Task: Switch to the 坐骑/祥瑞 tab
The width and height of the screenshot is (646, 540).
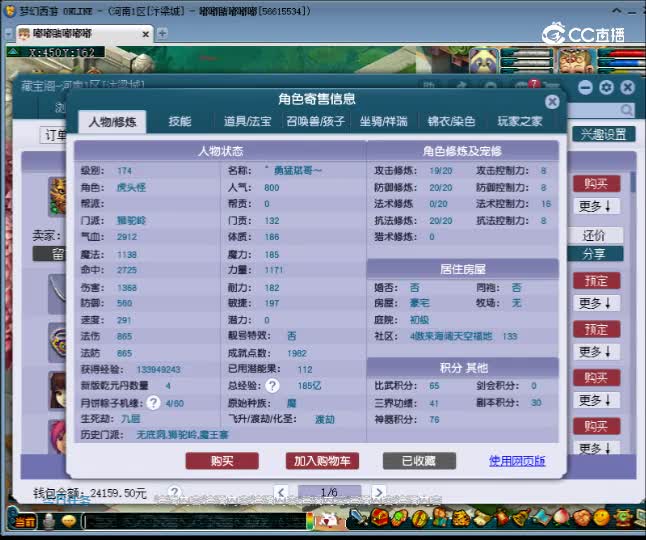Action: tap(384, 121)
